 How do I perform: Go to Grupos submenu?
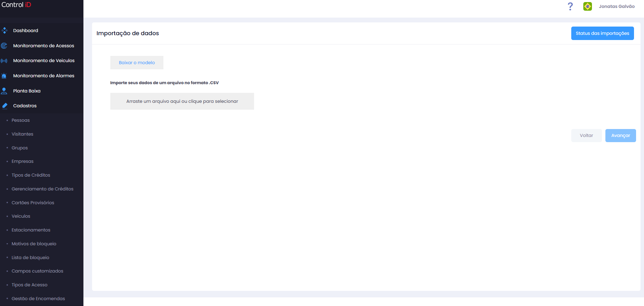20,148
